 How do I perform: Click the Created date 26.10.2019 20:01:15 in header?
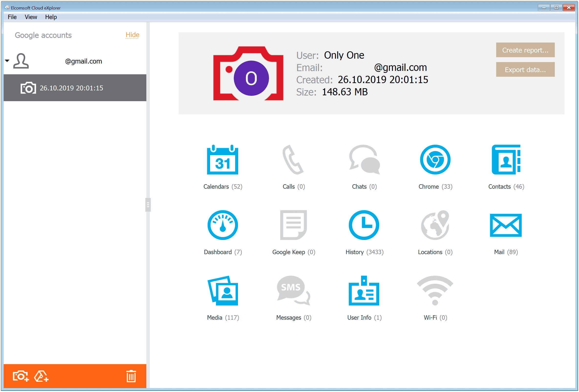point(383,80)
